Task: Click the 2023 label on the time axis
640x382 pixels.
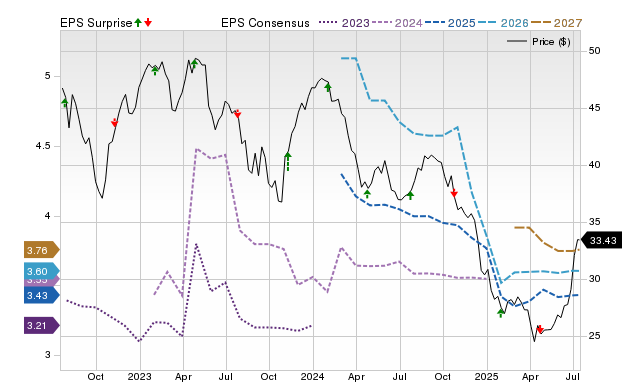Action: [140, 376]
